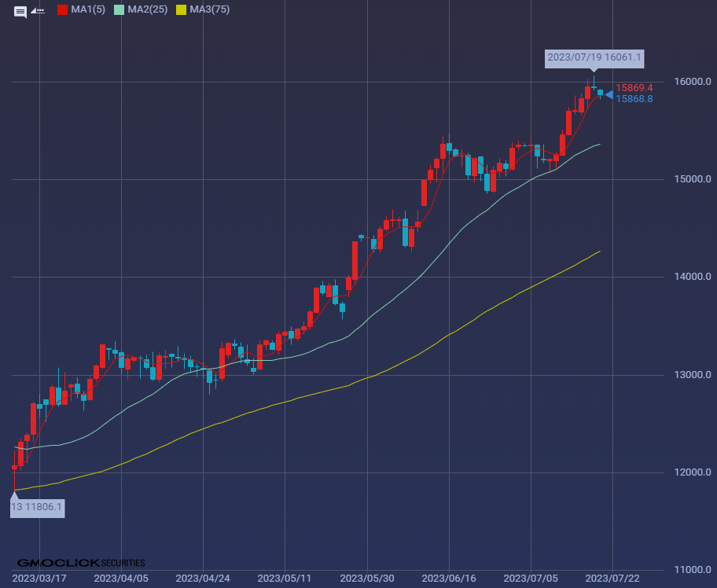Click the comment bubble icon in the legend
This screenshot has height=588, width=717.
point(20,12)
